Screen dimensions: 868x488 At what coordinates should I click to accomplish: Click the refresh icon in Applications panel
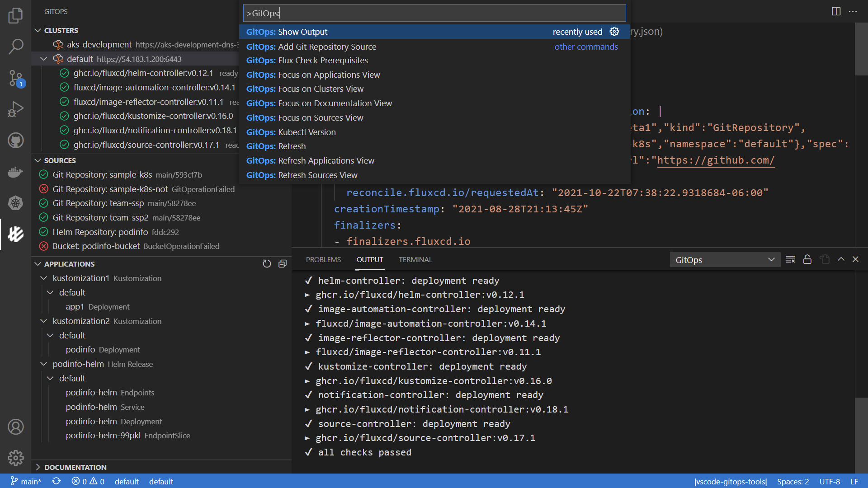point(267,263)
